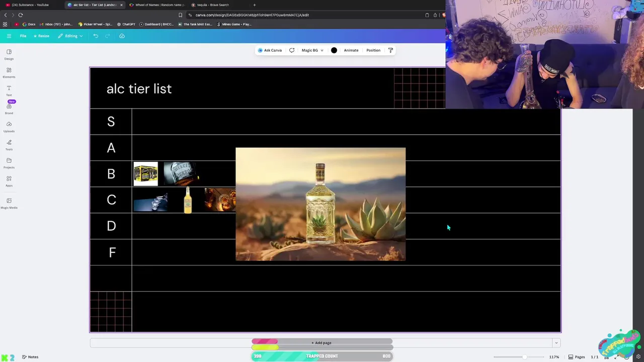Select the large tequila bottle image
Image resolution: width=644 pixels, height=362 pixels.
pos(320,204)
